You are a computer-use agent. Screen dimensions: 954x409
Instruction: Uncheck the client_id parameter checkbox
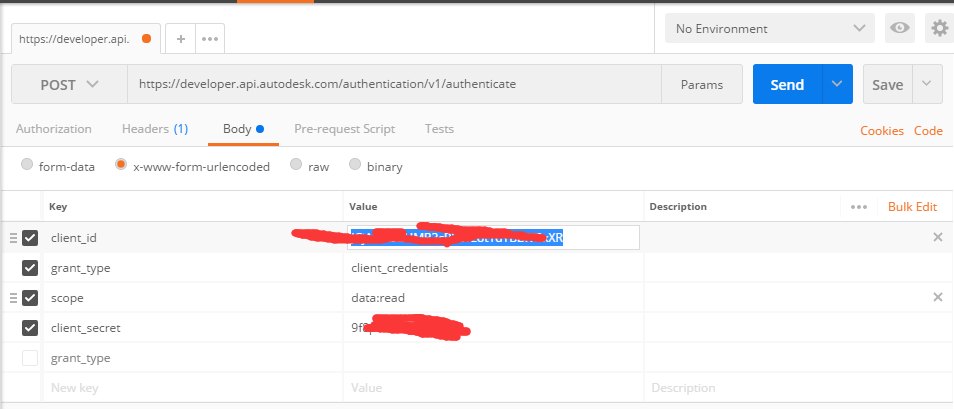coord(30,238)
